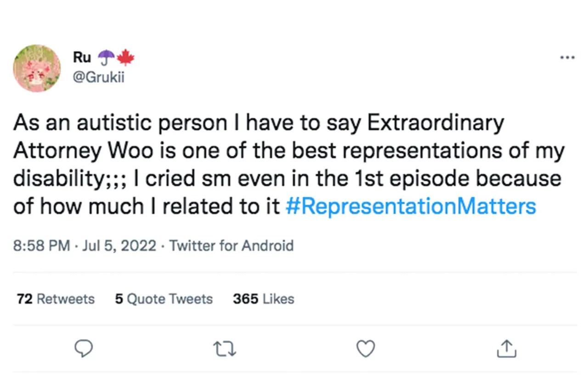View the 72 Retweets list
This screenshot has height=392, width=588.
56,299
